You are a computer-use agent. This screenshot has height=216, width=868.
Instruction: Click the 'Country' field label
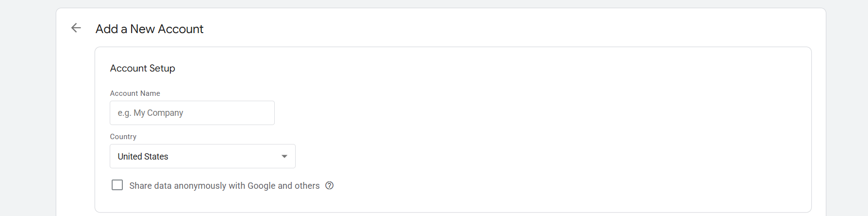click(x=123, y=137)
